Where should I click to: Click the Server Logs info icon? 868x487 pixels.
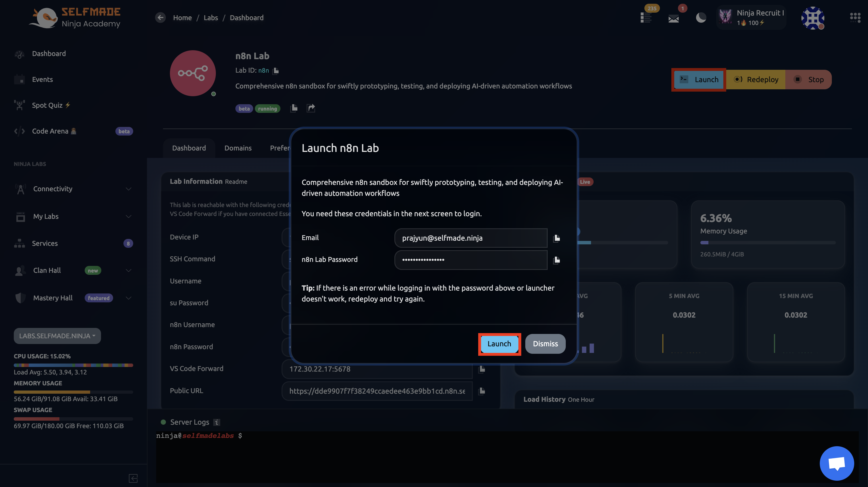click(217, 422)
